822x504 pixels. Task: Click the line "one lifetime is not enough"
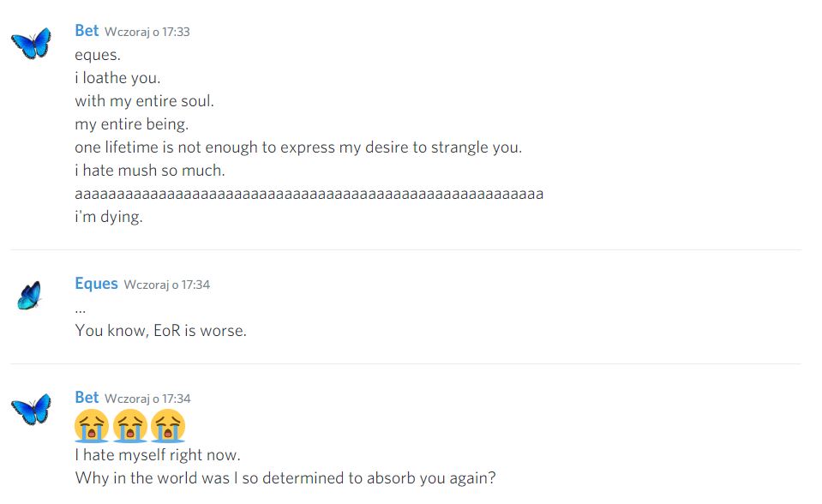point(297,147)
